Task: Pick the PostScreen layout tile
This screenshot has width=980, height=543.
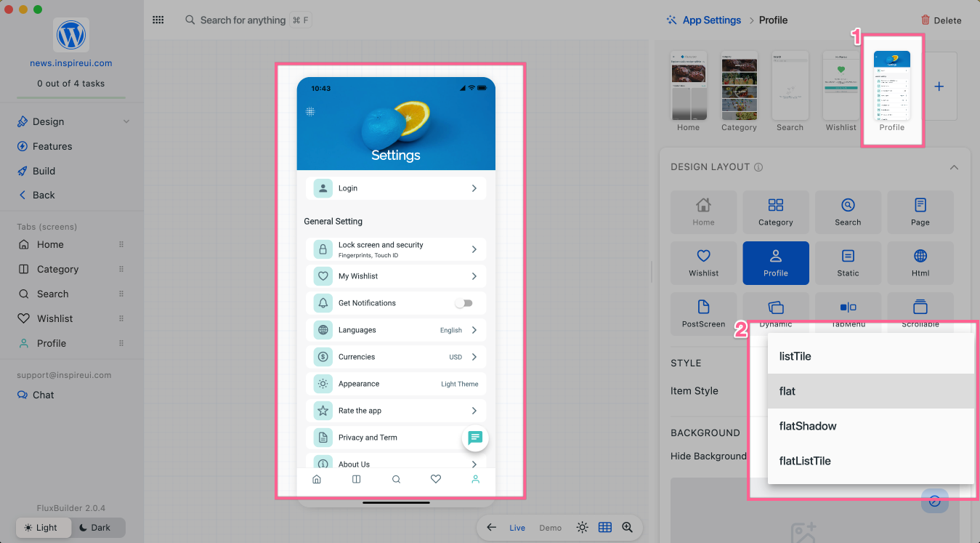Action: [x=703, y=313]
